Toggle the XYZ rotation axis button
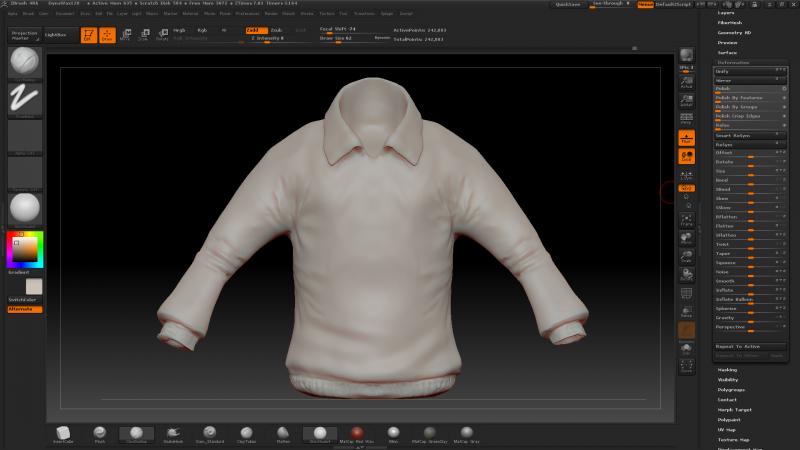The width and height of the screenshot is (800, 450). coord(686,188)
